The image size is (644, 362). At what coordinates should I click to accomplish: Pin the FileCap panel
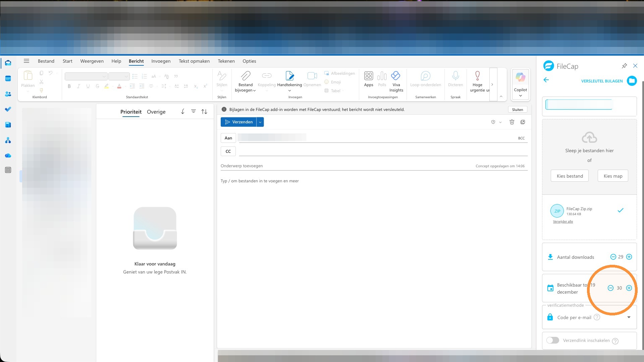point(624,66)
